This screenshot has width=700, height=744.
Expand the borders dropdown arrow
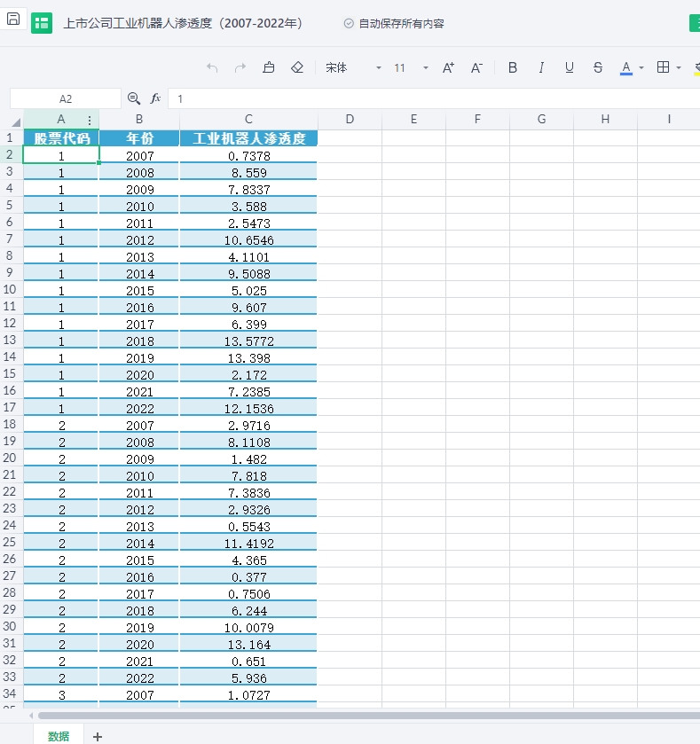(x=679, y=68)
